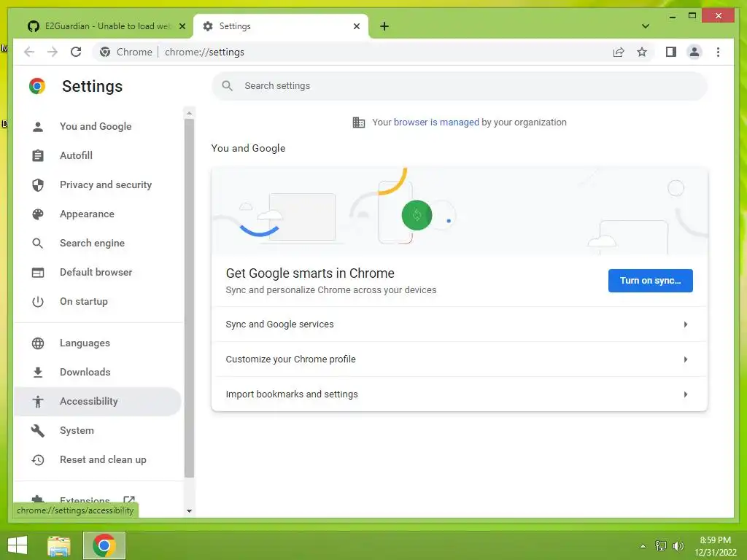The image size is (747, 560).
Task: Click the You and Google section heading
Action: 248,148
